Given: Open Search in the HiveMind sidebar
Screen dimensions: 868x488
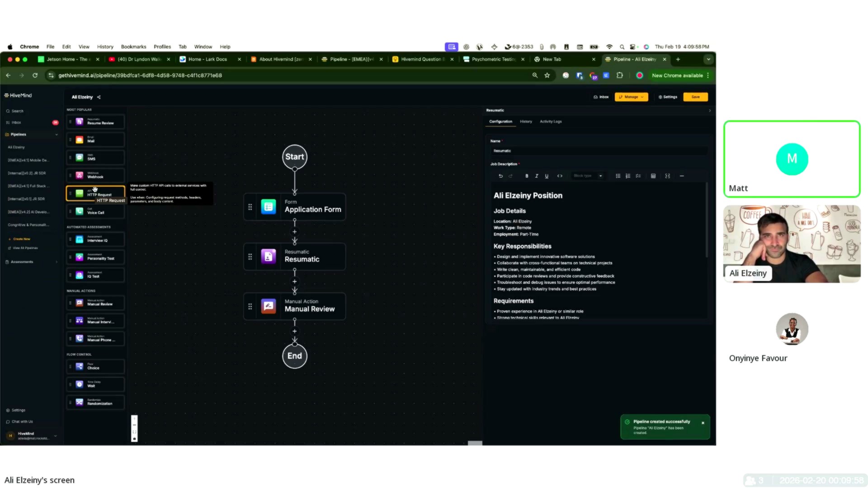Looking at the screenshot, I should (x=15, y=111).
